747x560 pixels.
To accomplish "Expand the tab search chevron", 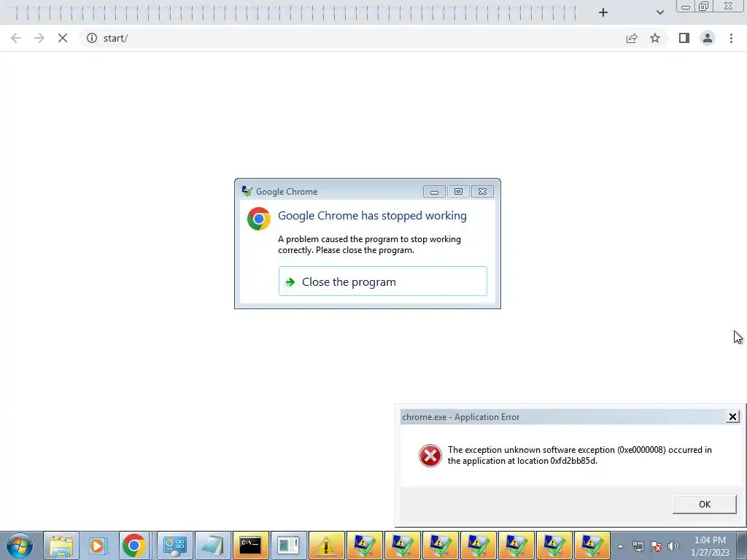I will pos(659,12).
